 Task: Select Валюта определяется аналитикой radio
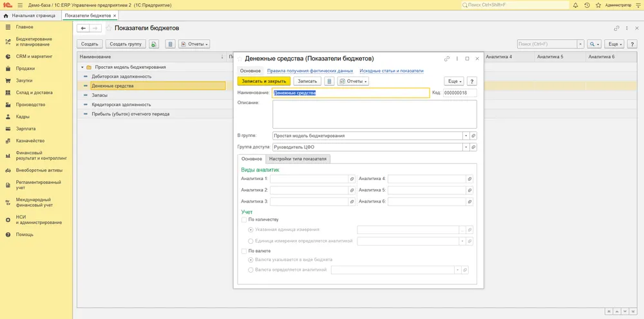click(x=251, y=269)
